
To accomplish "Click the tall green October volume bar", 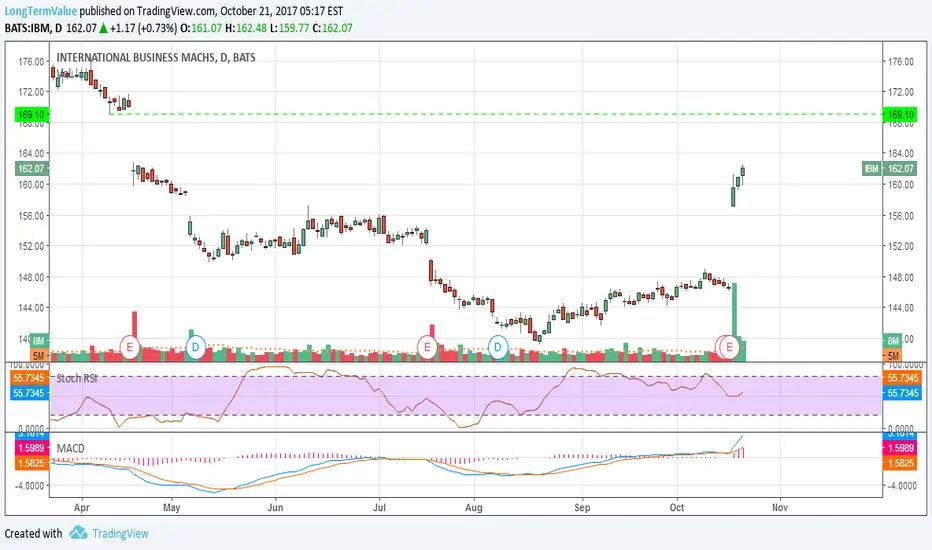I will [735, 322].
